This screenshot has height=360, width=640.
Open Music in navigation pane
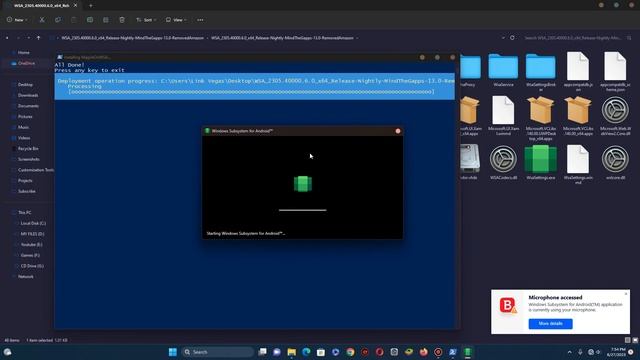23,127
